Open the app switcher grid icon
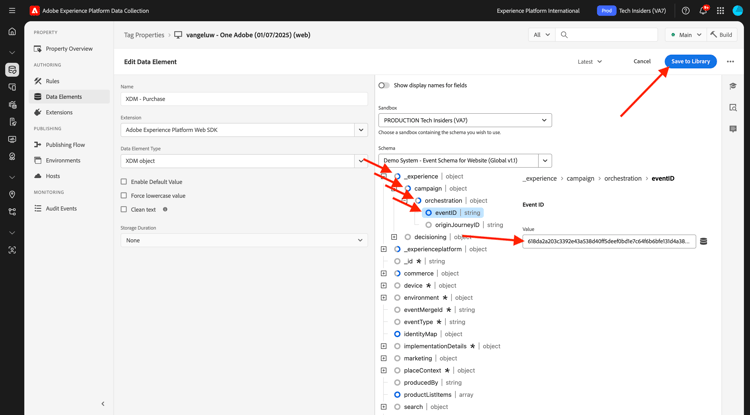Screen dimensions: 750x415 (720, 11)
